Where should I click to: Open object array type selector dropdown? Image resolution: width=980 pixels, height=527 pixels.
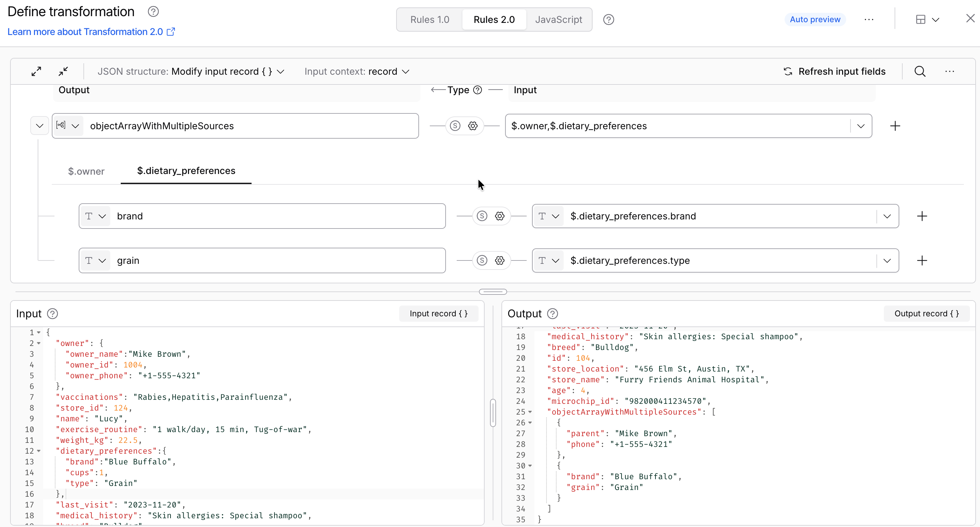68,126
